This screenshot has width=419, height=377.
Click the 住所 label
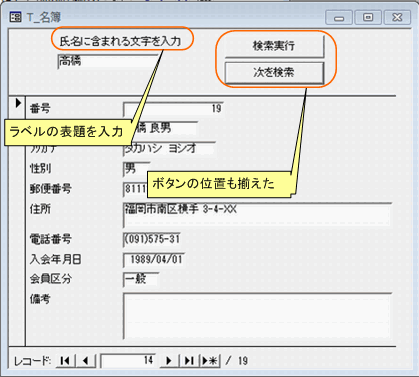click(x=40, y=209)
